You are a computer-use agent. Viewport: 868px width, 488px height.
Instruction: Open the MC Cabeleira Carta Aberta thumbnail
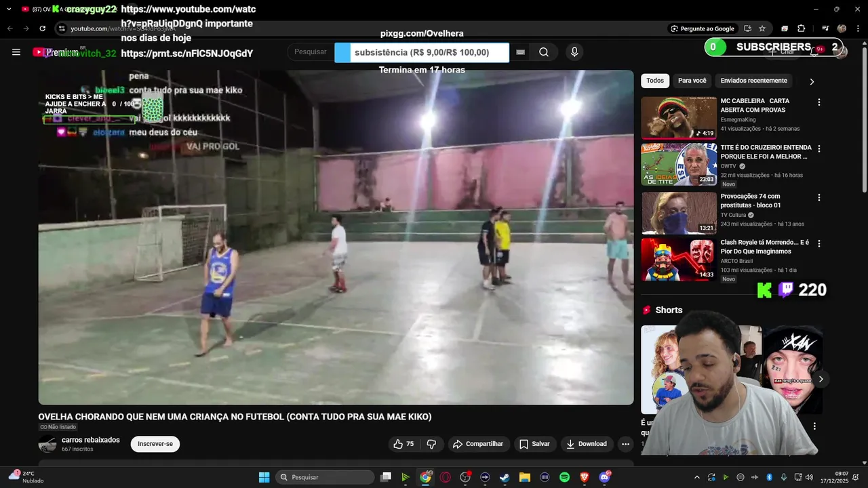pos(679,118)
